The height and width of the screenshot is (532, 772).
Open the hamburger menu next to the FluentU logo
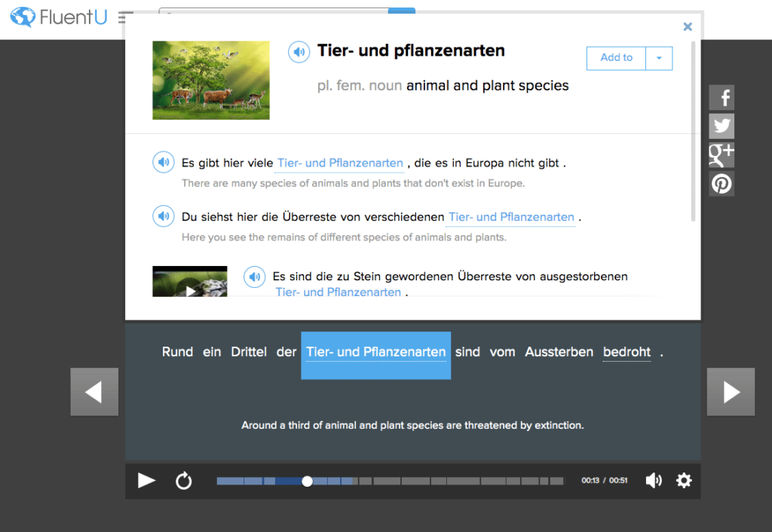pos(126,17)
